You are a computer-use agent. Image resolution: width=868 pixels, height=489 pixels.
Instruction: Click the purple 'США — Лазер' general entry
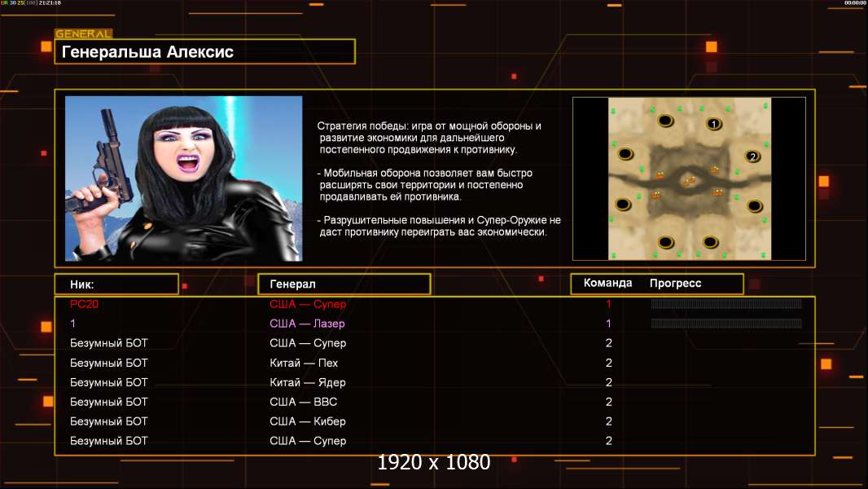pos(307,324)
